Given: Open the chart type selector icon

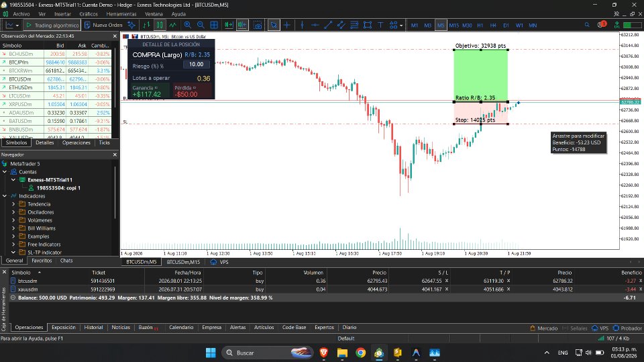Looking at the screenshot, I should coord(11,25).
